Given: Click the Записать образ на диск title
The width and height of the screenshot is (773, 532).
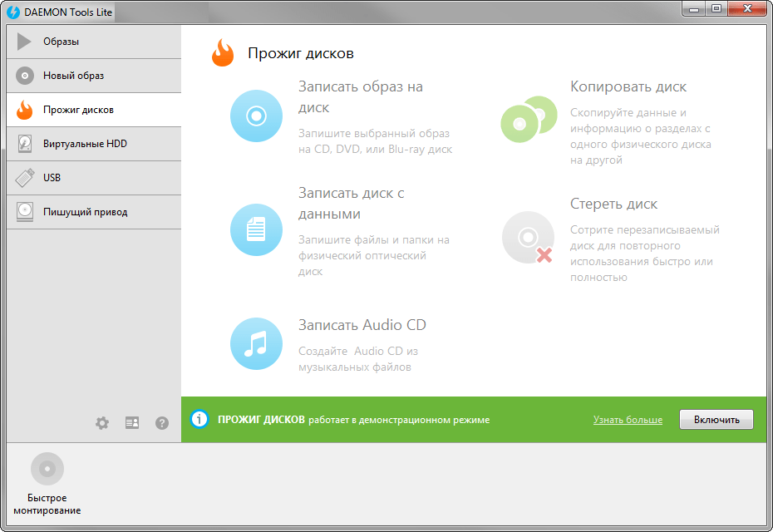Looking at the screenshot, I should point(361,96).
